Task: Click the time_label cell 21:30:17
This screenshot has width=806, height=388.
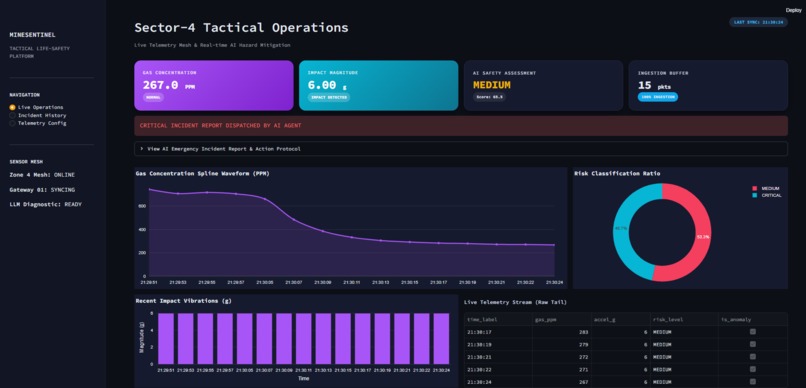Action: tap(498, 332)
